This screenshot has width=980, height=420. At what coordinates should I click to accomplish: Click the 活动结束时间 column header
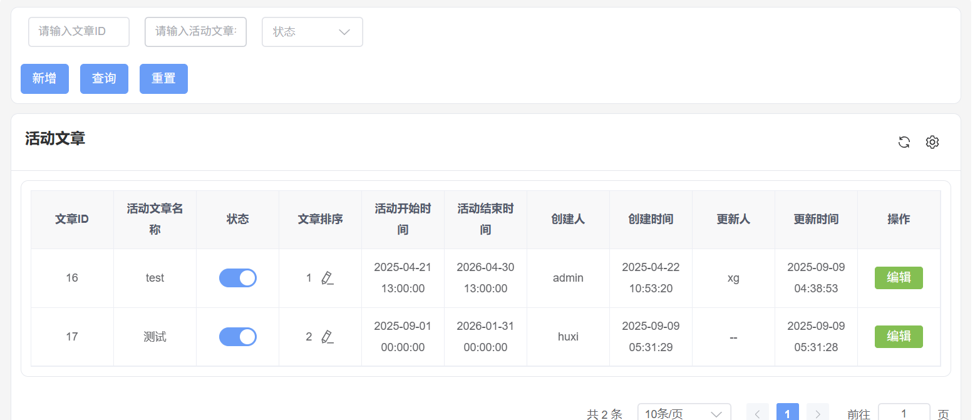tap(485, 220)
